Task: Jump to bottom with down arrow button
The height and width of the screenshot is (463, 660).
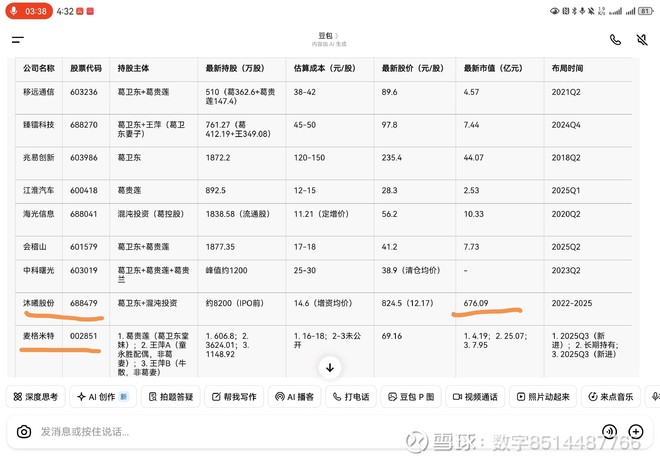Action: (x=330, y=367)
